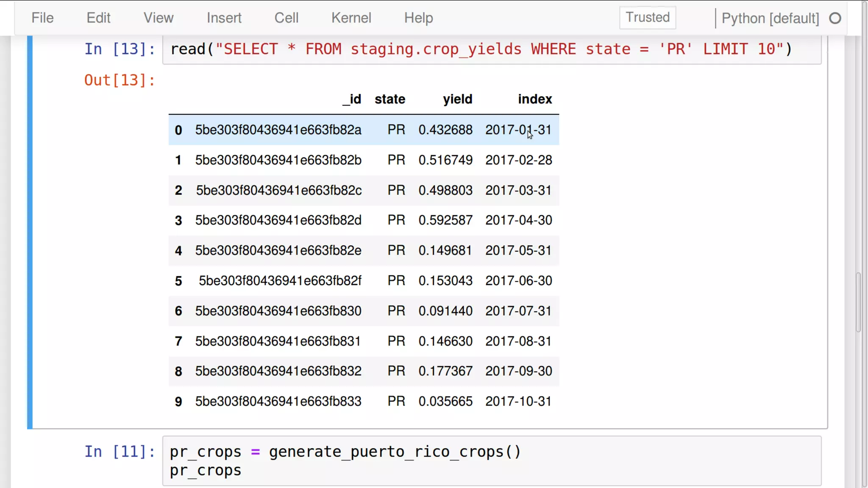Open the Insert menu

224,18
